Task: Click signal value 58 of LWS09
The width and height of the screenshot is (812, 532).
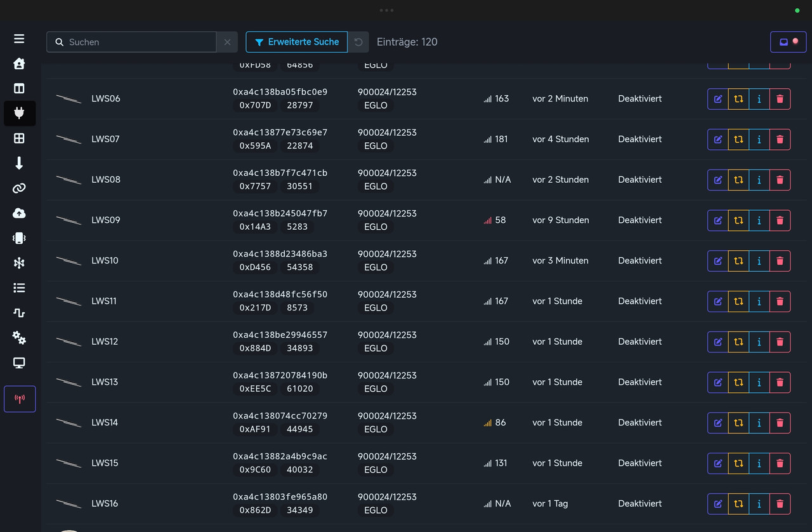Action: pos(501,220)
